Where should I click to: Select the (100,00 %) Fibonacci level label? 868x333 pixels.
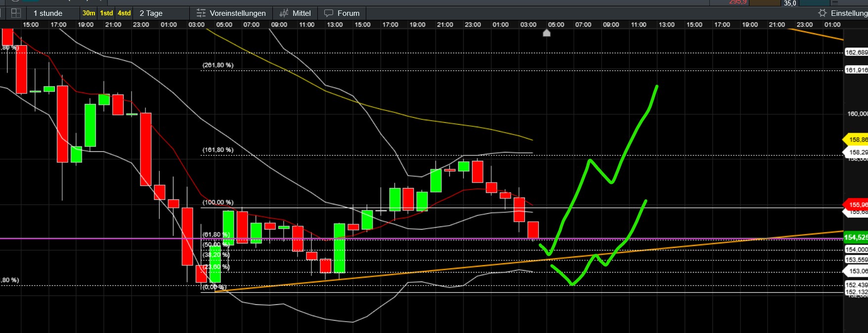(218, 202)
